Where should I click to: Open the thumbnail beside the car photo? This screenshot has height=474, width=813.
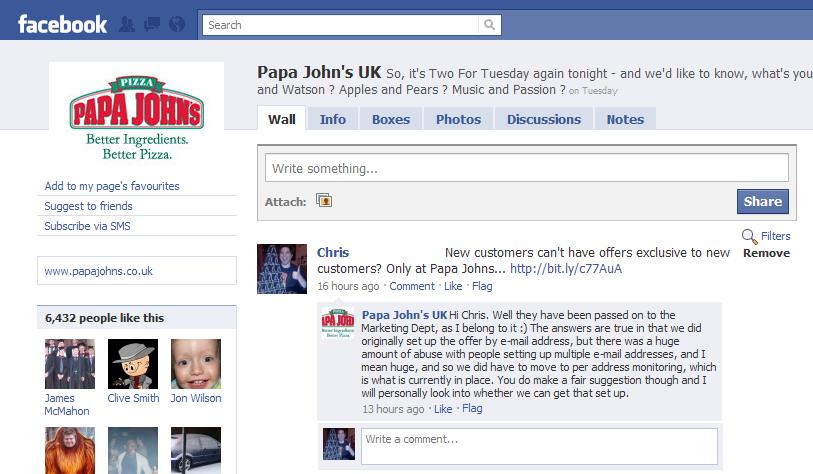click(x=133, y=450)
